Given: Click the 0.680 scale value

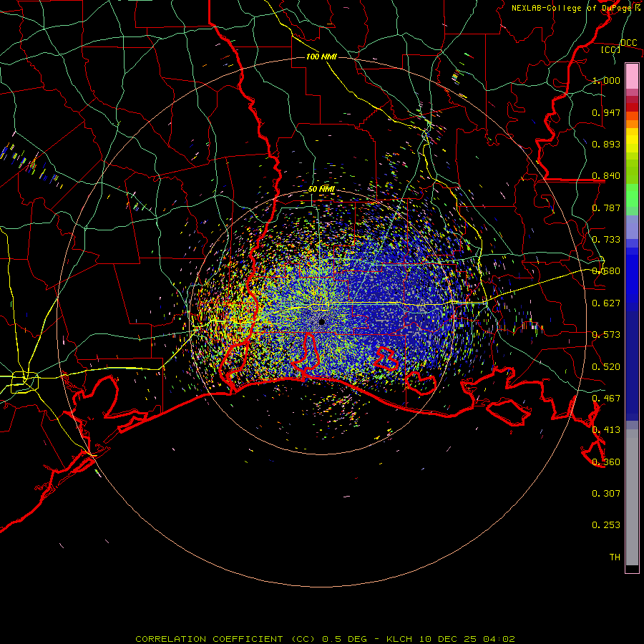Looking at the screenshot, I should coord(606,271).
